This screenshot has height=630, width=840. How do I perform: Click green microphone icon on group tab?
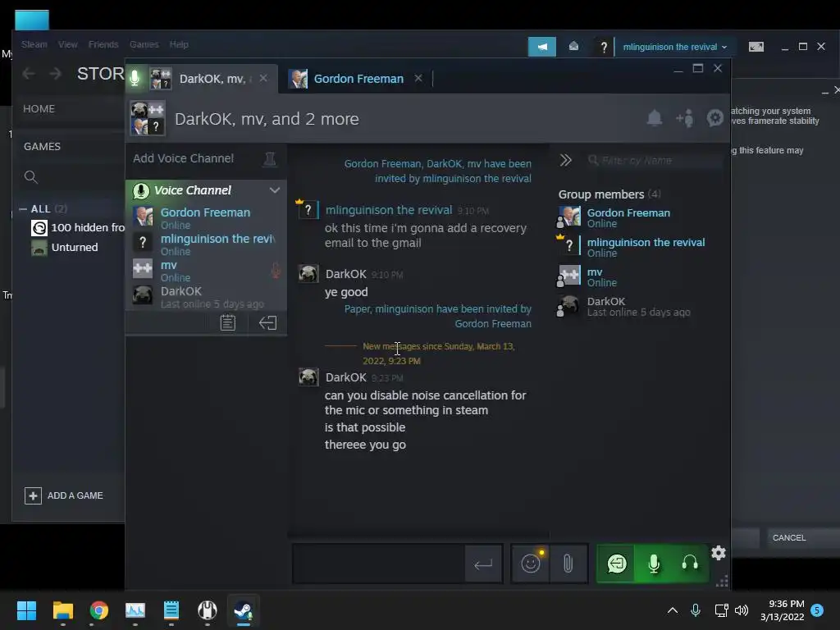[135, 78]
